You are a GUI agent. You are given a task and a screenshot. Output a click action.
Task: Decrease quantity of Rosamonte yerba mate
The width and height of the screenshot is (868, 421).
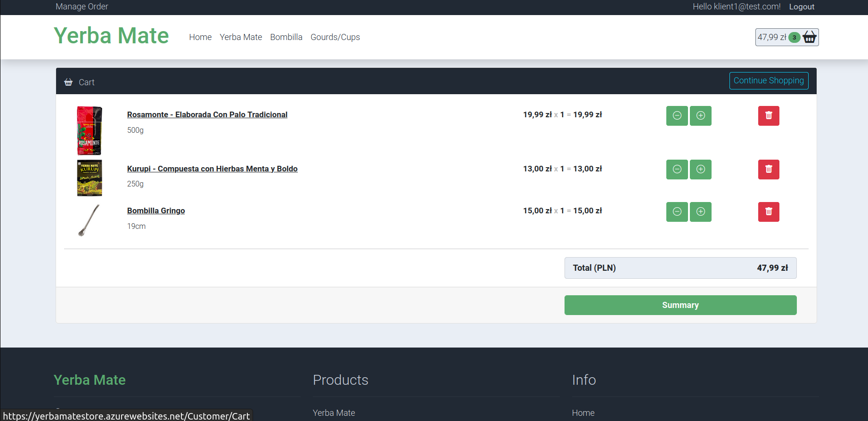[x=677, y=116]
